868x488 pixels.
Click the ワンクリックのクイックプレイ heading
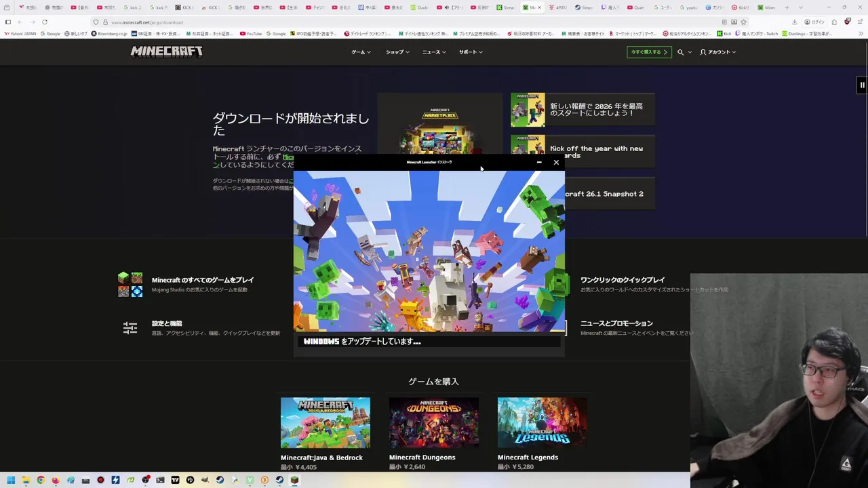click(623, 280)
